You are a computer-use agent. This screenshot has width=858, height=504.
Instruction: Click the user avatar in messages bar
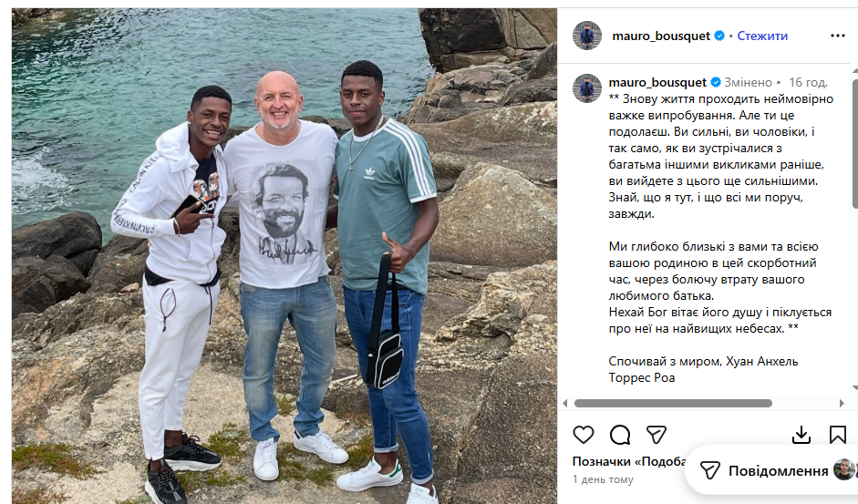tap(843, 469)
